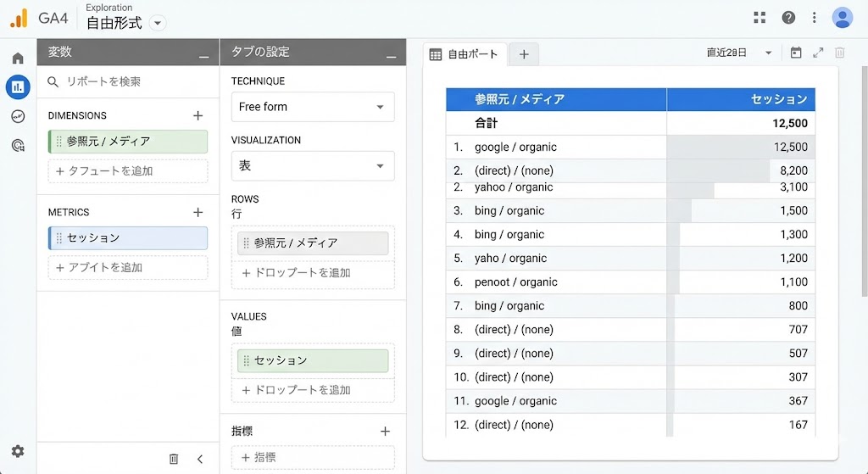
Task: Click row 1 google / organic
Action: click(631, 148)
